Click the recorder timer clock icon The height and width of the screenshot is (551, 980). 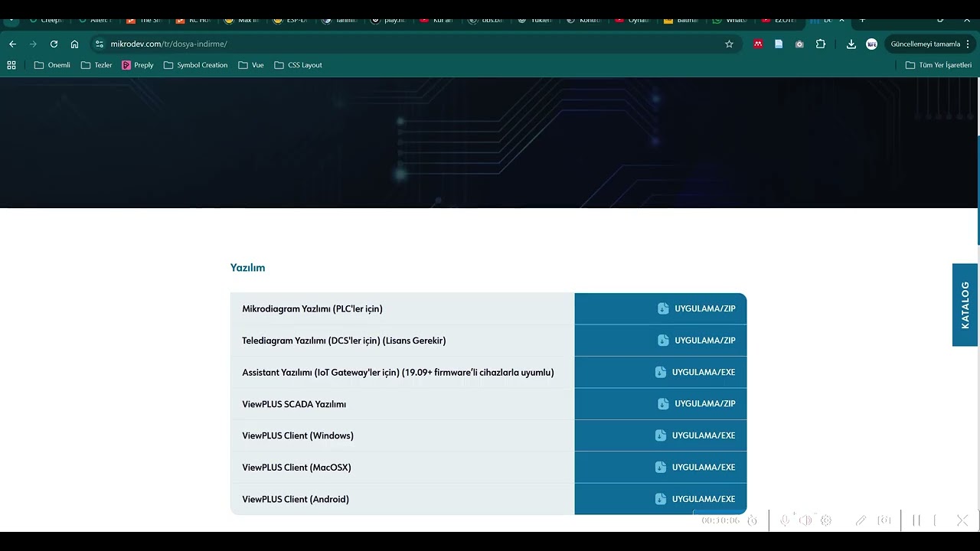click(x=752, y=520)
